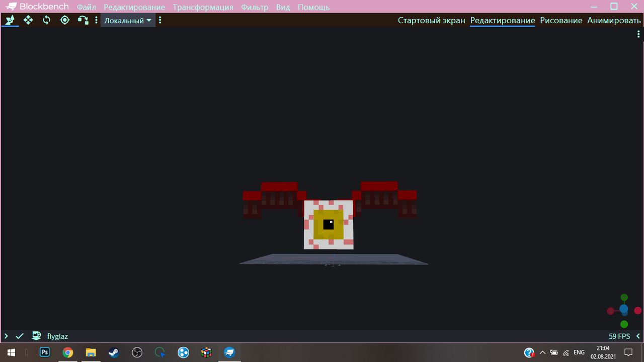Switch to the Анимировать mode tab
The height and width of the screenshot is (362, 644).
click(614, 21)
